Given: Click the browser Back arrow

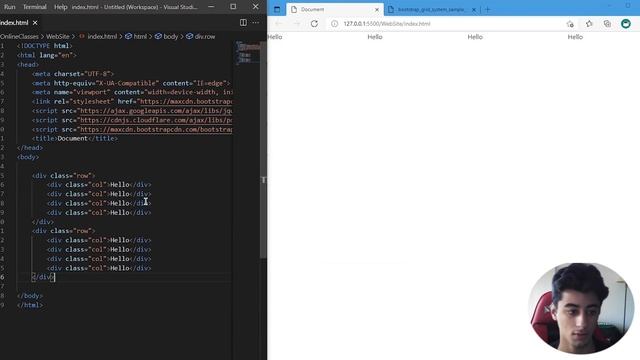Looking at the screenshot, I should point(278,24).
